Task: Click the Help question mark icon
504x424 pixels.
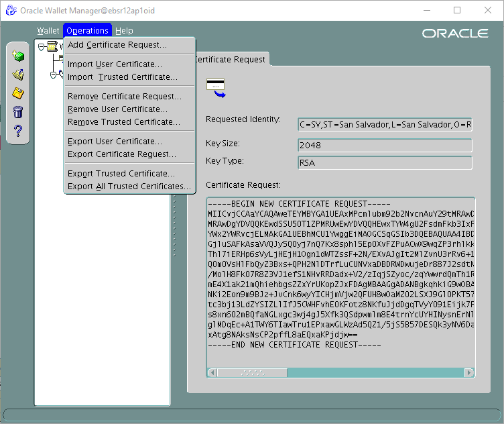Action: pyautogui.click(x=18, y=131)
